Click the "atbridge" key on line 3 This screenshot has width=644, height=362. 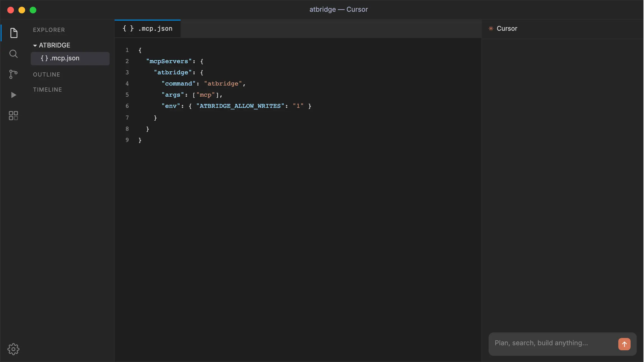[x=173, y=73]
